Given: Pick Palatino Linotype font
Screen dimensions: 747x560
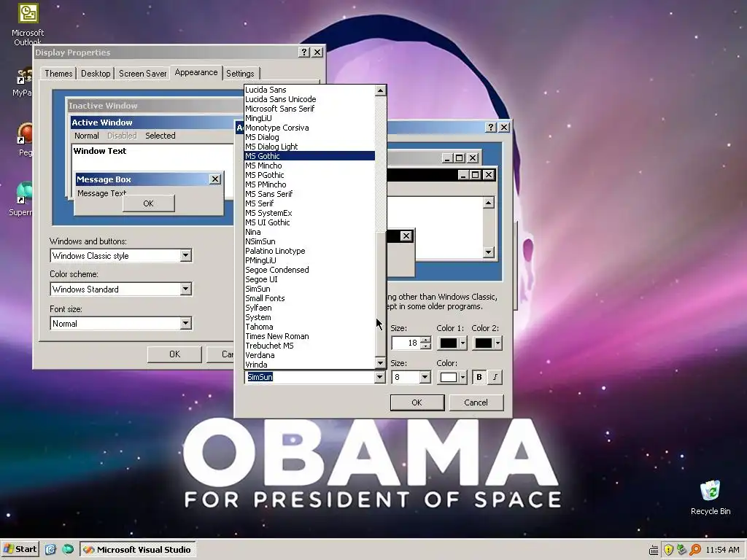Looking at the screenshot, I should [x=309, y=251].
